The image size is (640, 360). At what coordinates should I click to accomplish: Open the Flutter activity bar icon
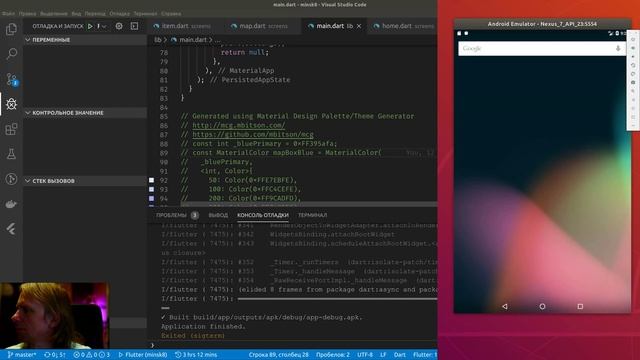tap(11, 229)
